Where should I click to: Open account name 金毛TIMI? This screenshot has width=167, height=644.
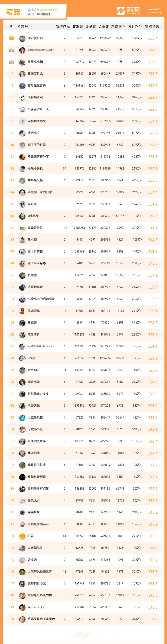click(33, 370)
